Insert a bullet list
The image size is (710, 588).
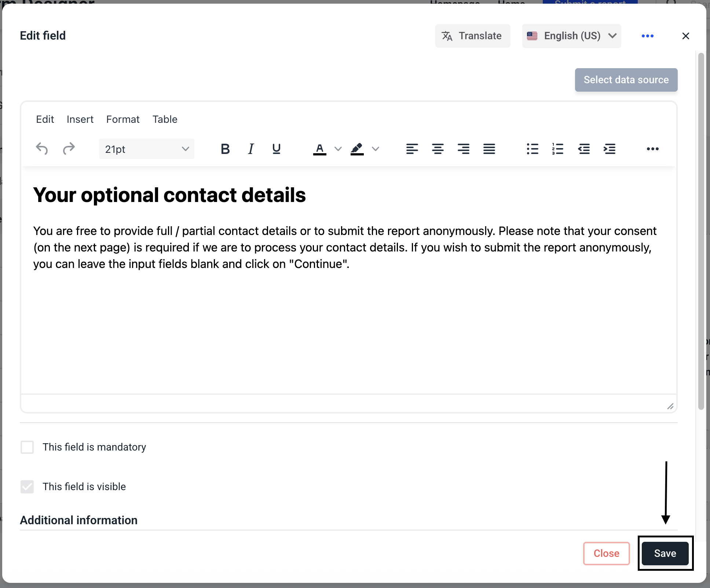532,149
